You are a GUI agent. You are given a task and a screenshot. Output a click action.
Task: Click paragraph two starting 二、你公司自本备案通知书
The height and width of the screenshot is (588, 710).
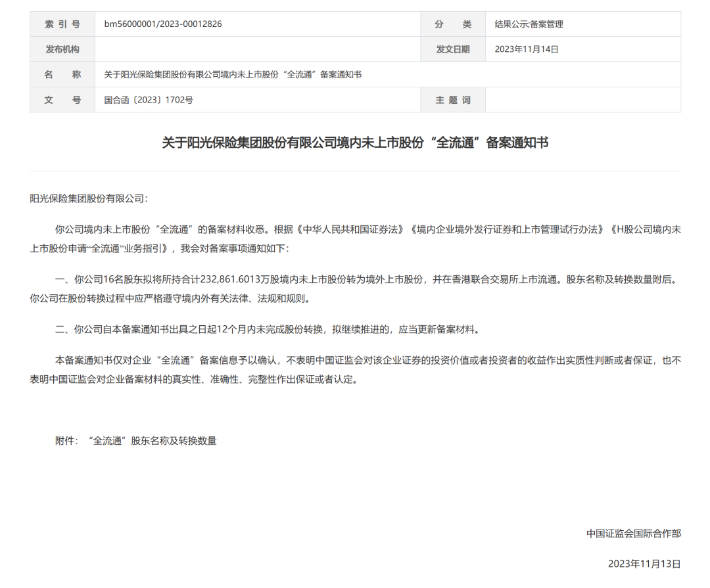[268, 330]
